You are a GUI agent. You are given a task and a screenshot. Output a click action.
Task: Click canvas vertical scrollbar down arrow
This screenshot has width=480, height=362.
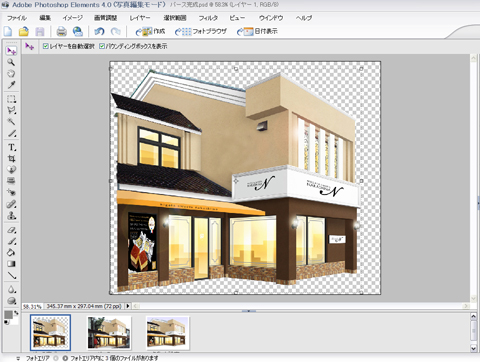click(474, 298)
